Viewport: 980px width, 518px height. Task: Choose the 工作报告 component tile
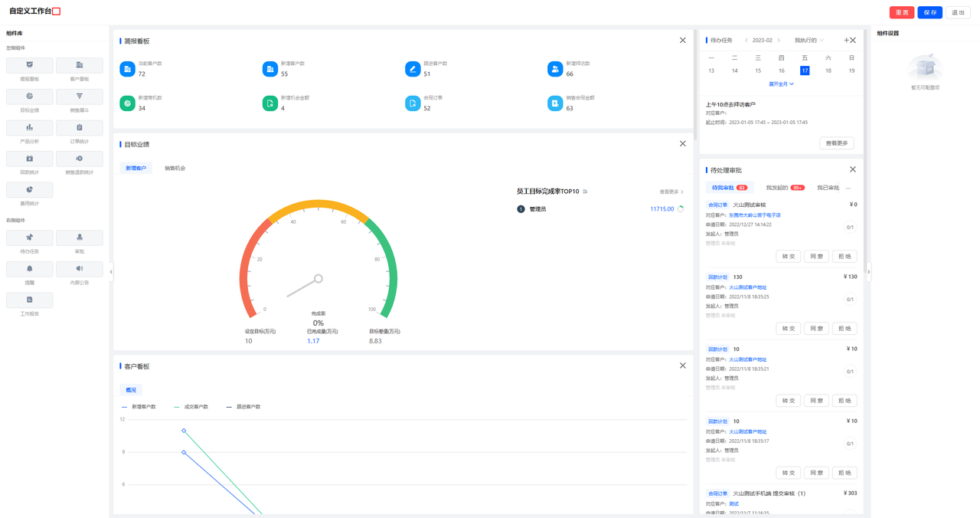29,300
